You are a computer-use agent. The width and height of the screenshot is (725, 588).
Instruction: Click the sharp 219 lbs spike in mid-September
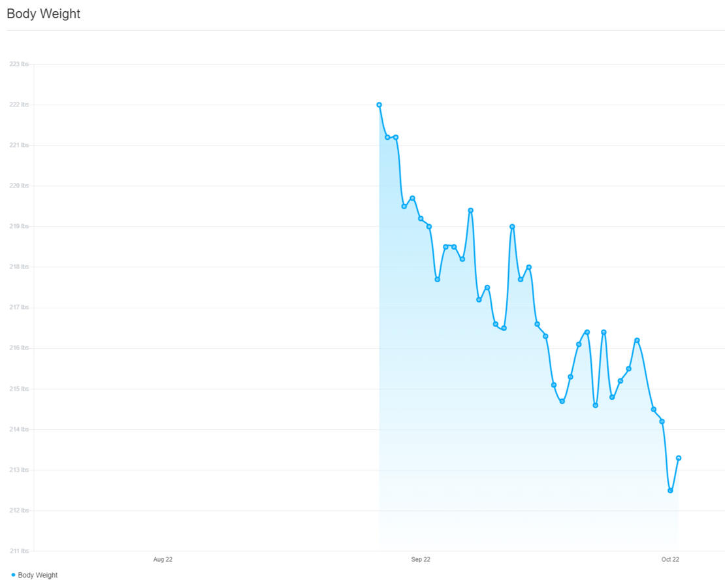pos(512,227)
